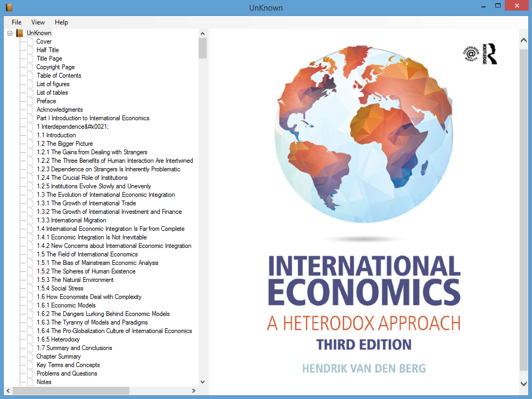Click the tree panel vertical scrollbar thumb
This screenshot has width=532, height=399.
tap(202, 48)
